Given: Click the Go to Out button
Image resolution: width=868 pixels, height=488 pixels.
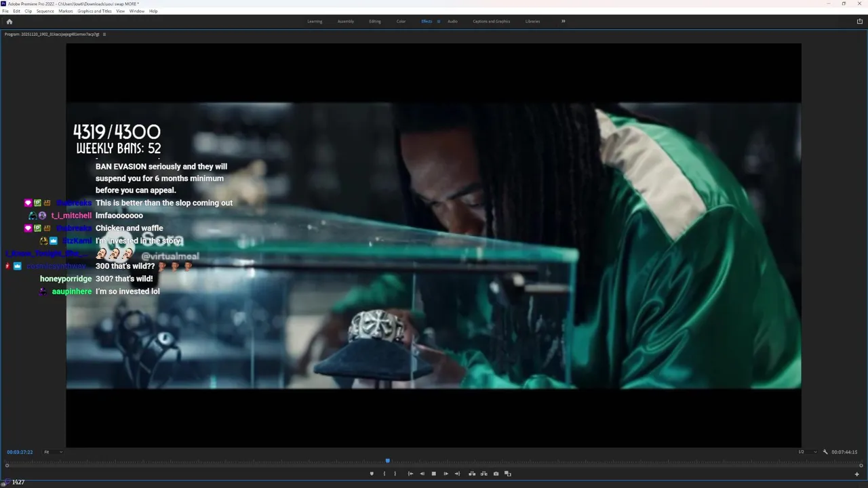Looking at the screenshot, I should (x=457, y=474).
